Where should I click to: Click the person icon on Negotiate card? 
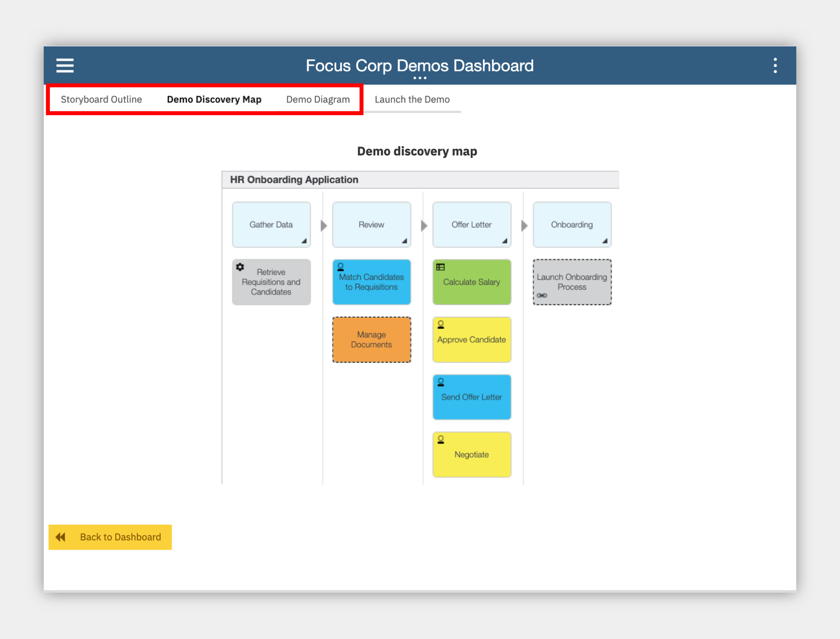pos(441,440)
